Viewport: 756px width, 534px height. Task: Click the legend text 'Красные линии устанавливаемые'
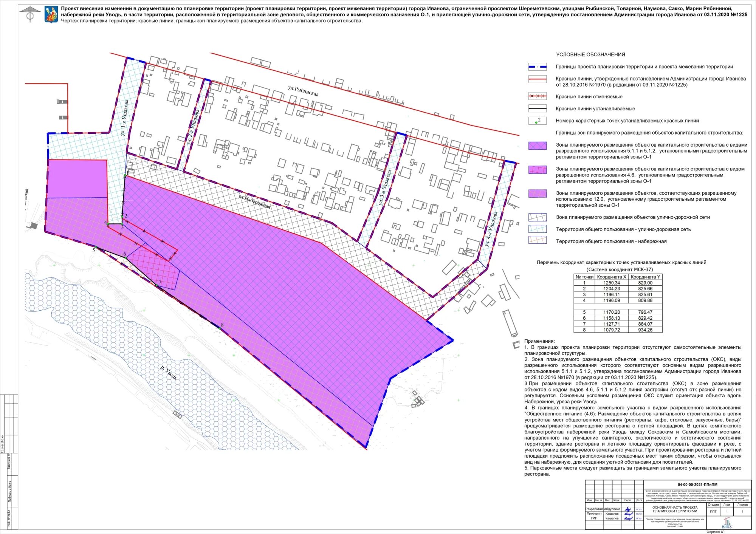595,109
